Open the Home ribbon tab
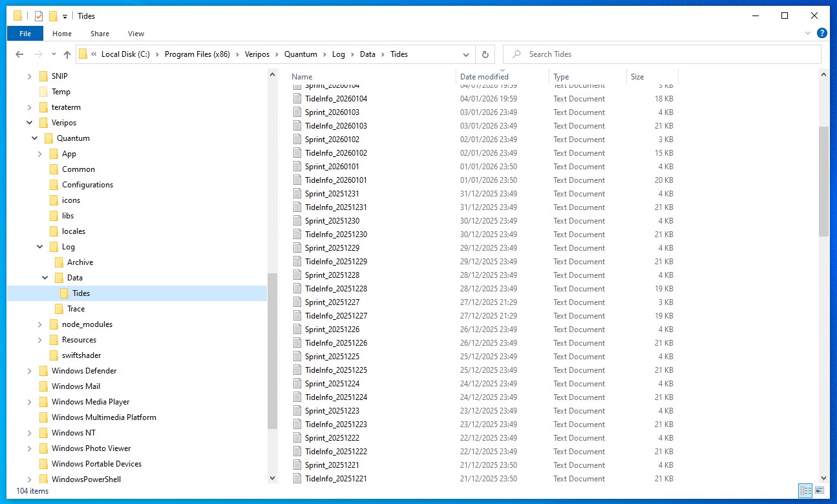Viewport: 837px width, 504px height. [x=62, y=34]
